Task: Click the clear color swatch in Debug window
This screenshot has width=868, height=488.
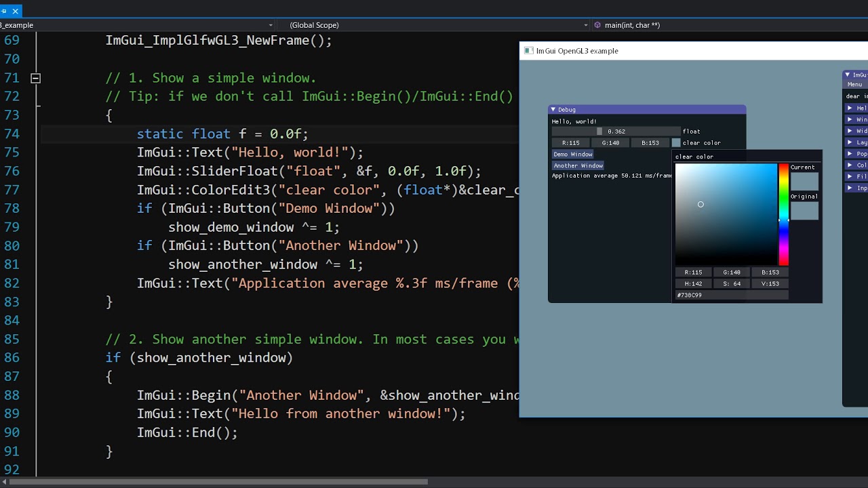Action: tap(676, 143)
